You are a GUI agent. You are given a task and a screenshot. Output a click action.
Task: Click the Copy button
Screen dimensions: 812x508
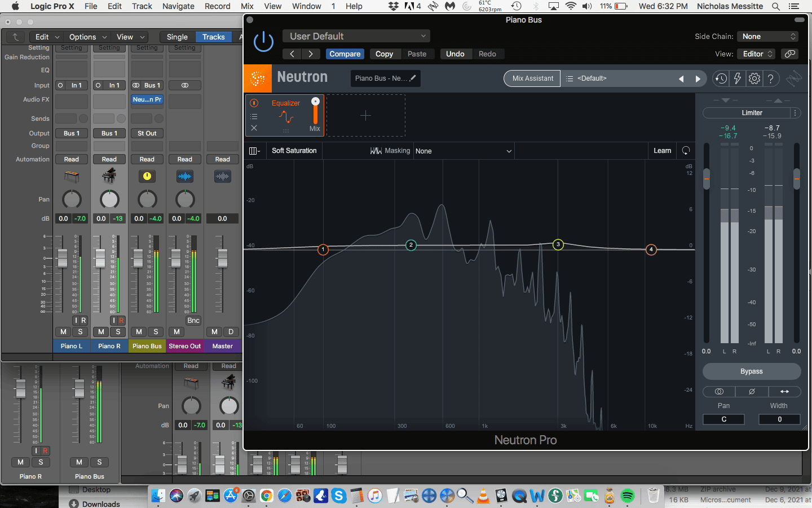385,54
